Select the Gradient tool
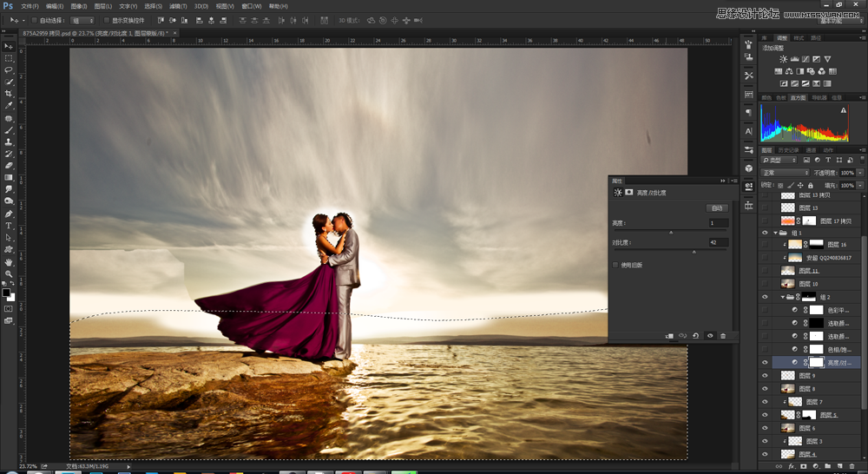The image size is (868, 474). [x=9, y=178]
